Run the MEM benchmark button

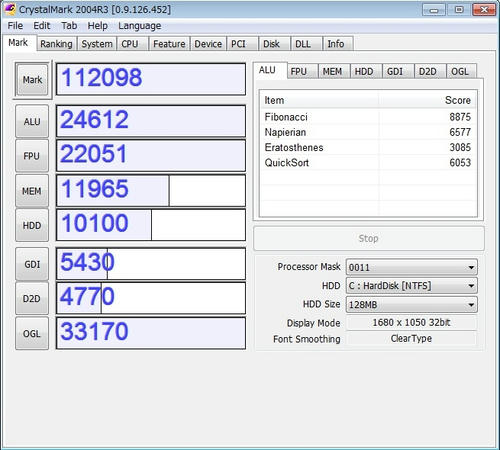point(32,191)
